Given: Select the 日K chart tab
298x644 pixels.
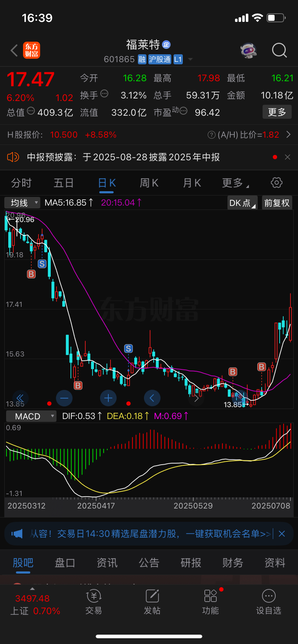Looking at the screenshot, I should [107, 183].
